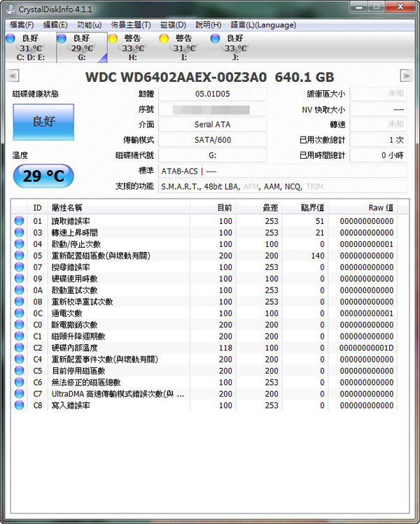Click status icon of row 07 搜尋錯誤率
The width and height of the screenshot is (420, 524).
point(20,267)
